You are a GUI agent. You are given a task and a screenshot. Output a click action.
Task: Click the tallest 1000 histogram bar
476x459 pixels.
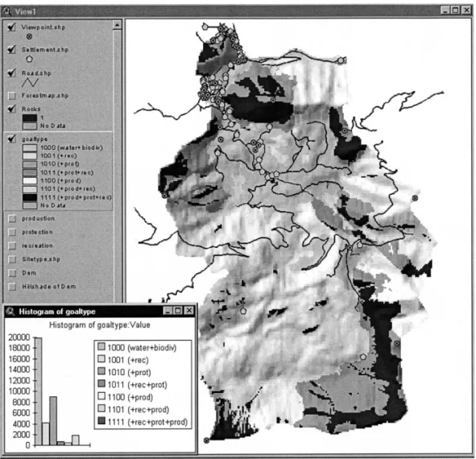[38, 391]
